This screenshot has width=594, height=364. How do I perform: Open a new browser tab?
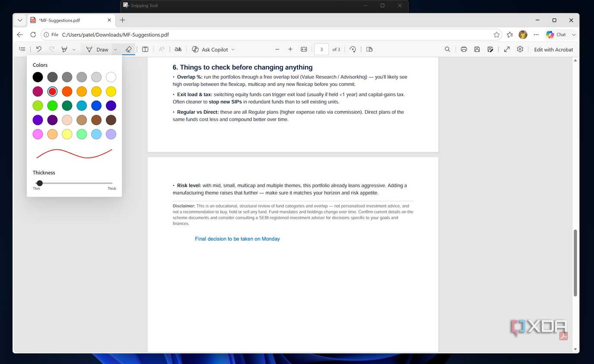pos(123,20)
